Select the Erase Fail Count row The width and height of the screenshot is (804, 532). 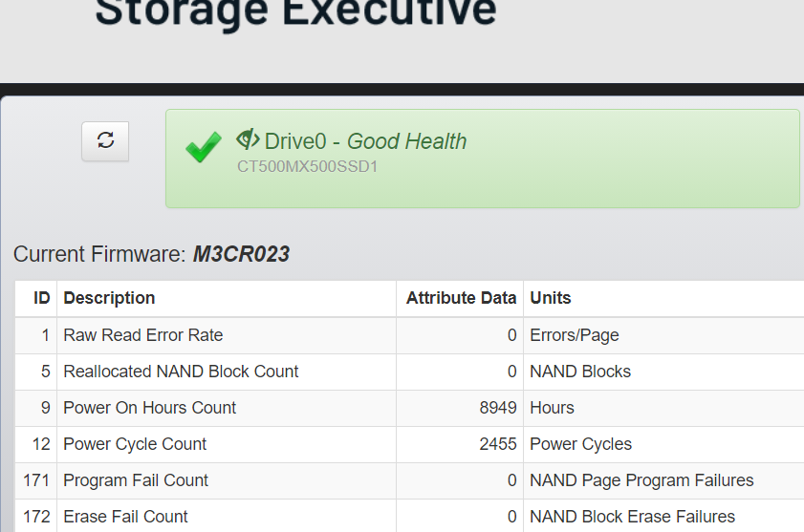pos(409,516)
